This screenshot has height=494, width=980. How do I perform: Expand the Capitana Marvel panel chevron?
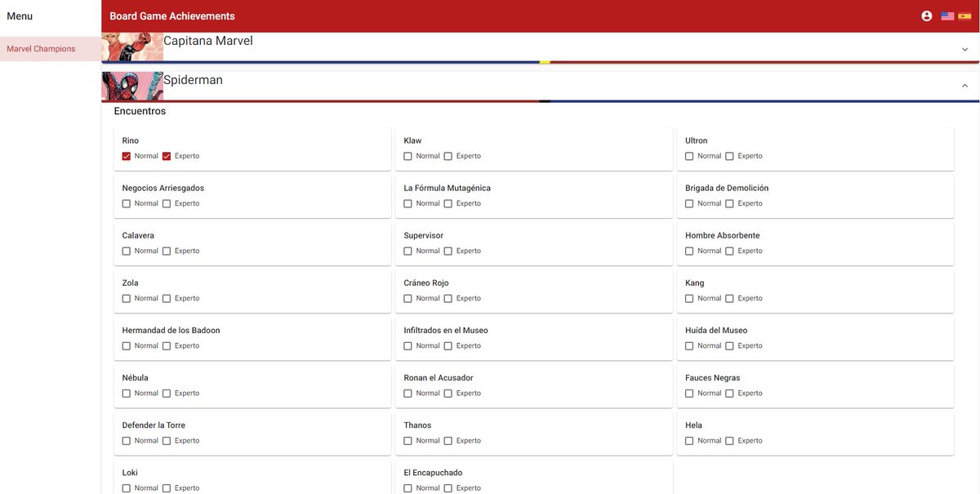click(964, 49)
